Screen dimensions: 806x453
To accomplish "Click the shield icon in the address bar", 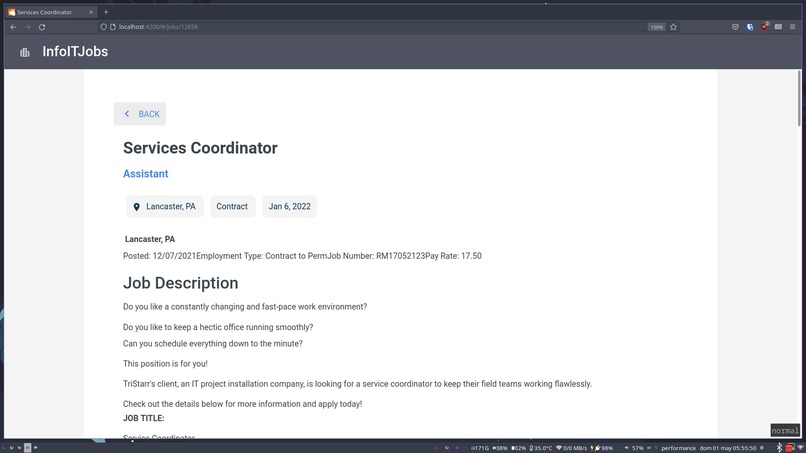I will pyautogui.click(x=103, y=27).
